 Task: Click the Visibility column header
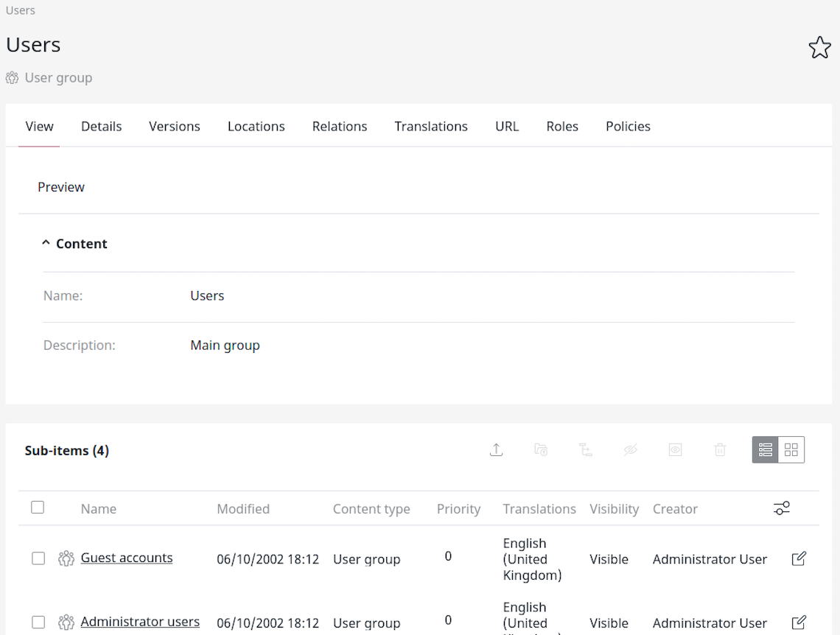pyautogui.click(x=615, y=508)
